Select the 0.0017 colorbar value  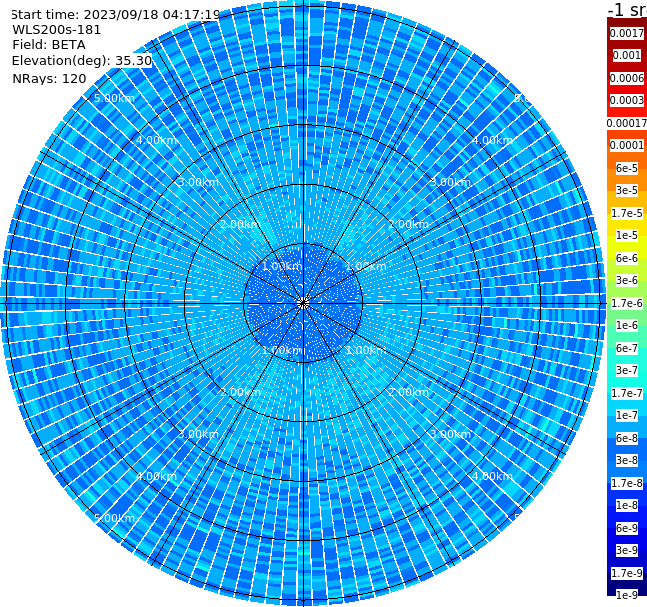pyautogui.click(x=627, y=33)
